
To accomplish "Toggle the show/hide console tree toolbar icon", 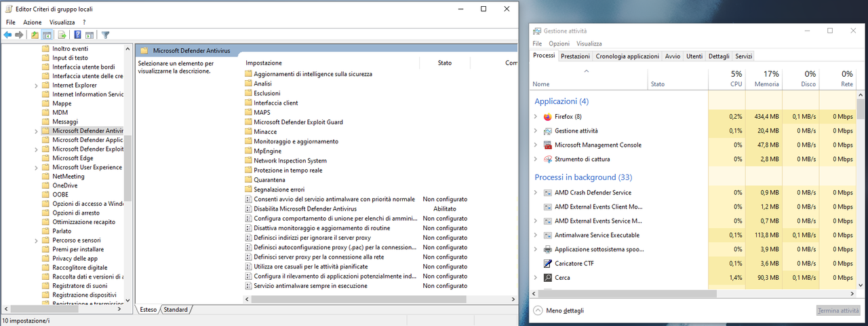I will point(47,35).
